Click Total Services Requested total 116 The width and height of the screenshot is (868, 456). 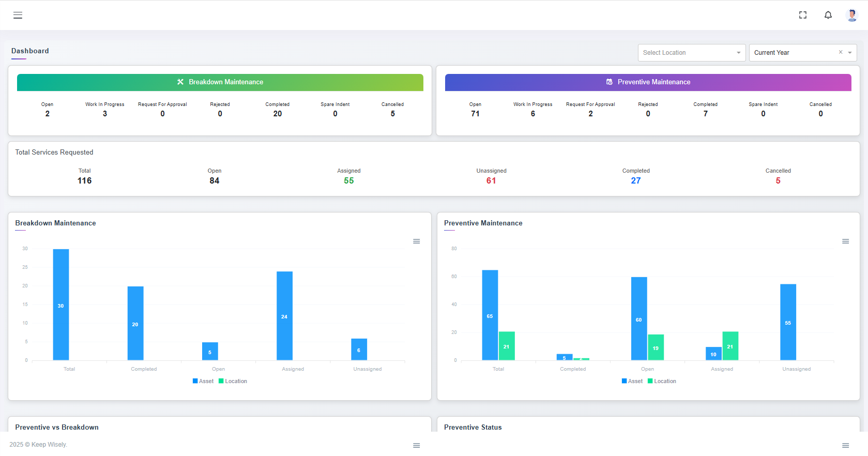pyautogui.click(x=85, y=181)
